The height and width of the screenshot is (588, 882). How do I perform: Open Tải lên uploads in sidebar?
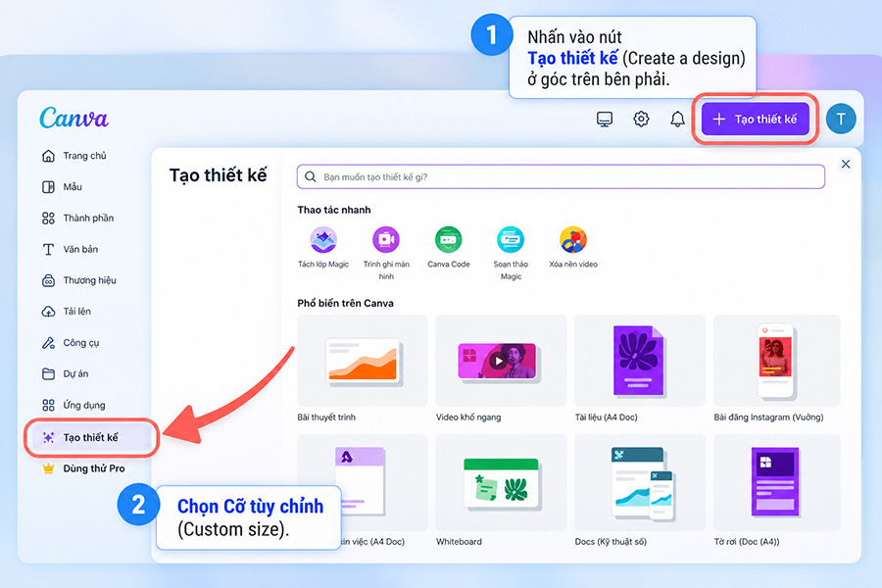(x=66, y=312)
